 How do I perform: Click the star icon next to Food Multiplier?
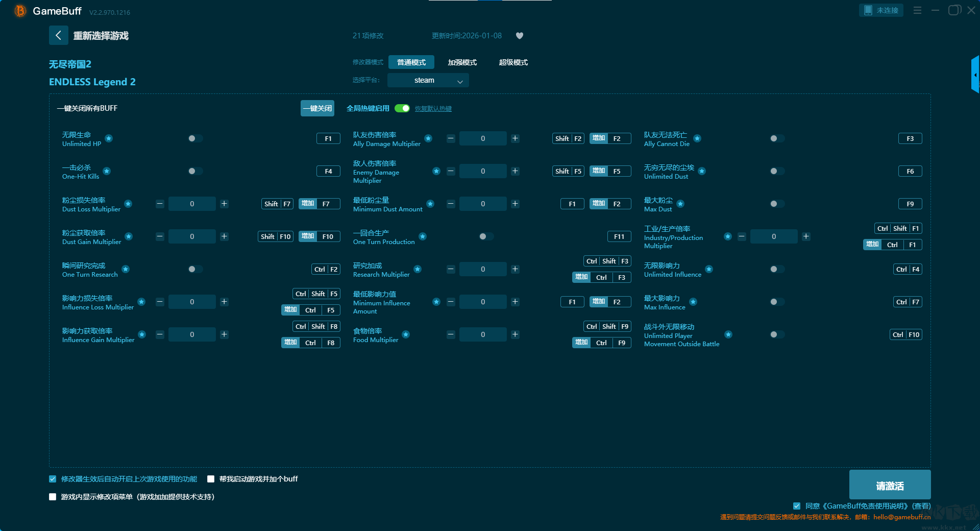tap(406, 334)
